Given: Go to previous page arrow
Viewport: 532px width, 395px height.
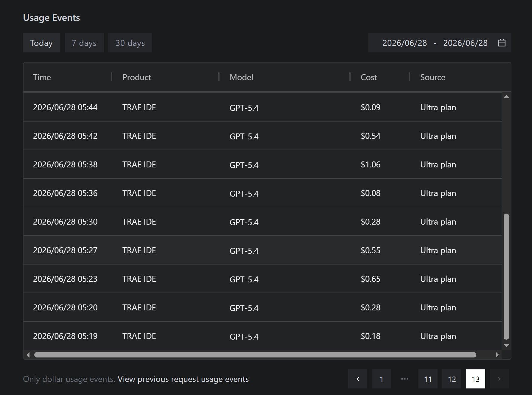Looking at the screenshot, I should 357,379.
